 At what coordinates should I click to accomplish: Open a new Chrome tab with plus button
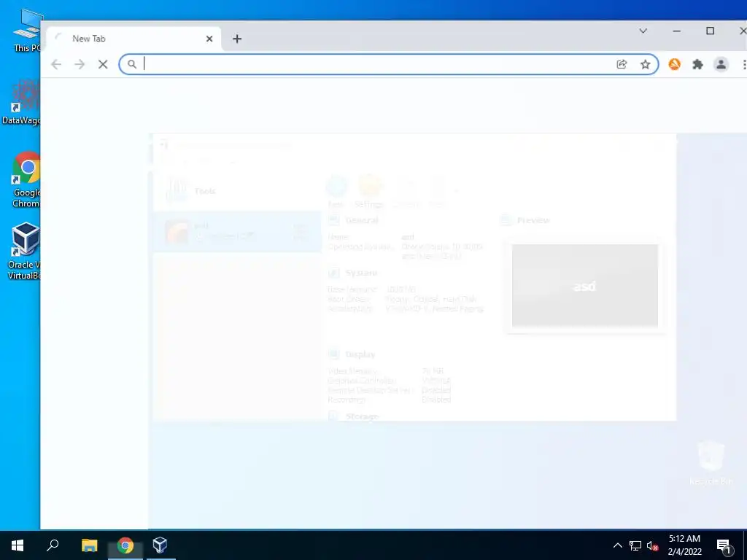click(x=237, y=39)
